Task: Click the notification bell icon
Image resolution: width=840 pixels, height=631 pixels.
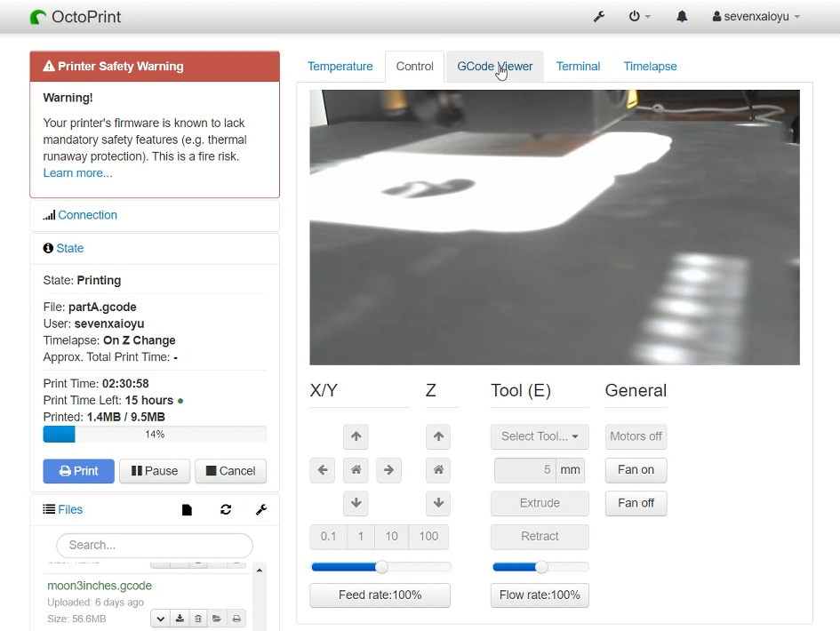Action: point(682,17)
